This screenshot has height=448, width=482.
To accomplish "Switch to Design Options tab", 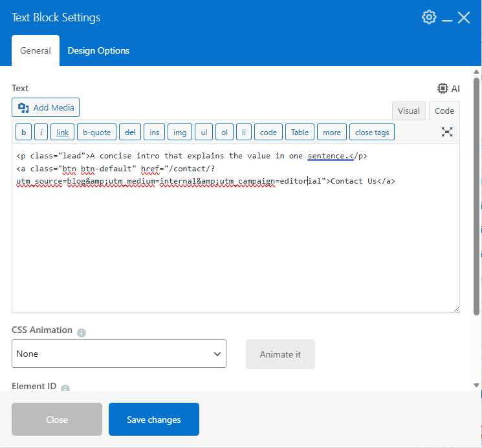I will tap(98, 50).
